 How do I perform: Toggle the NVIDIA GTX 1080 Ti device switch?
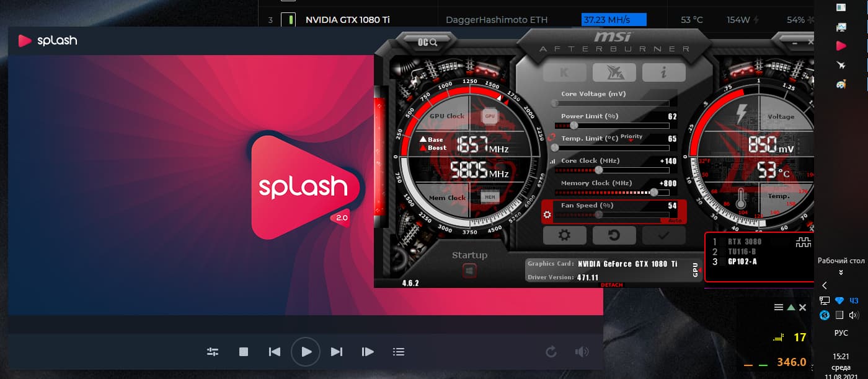[288, 20]
